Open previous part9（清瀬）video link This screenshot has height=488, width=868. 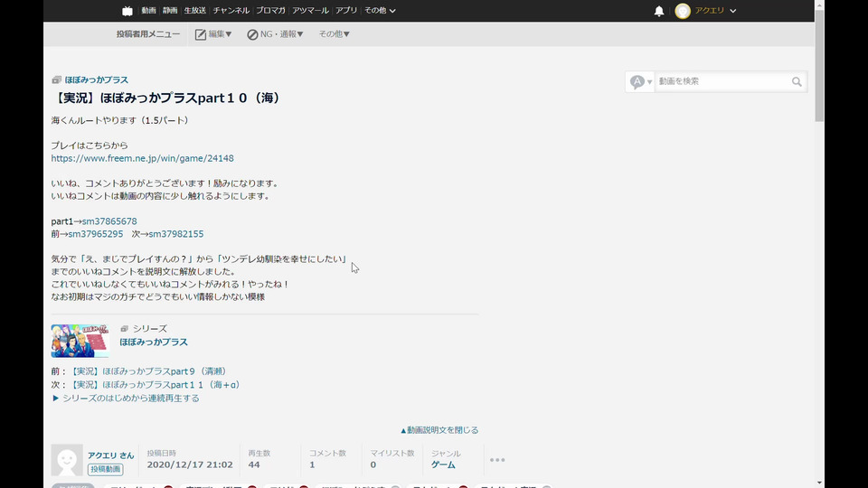click(149, 371)
